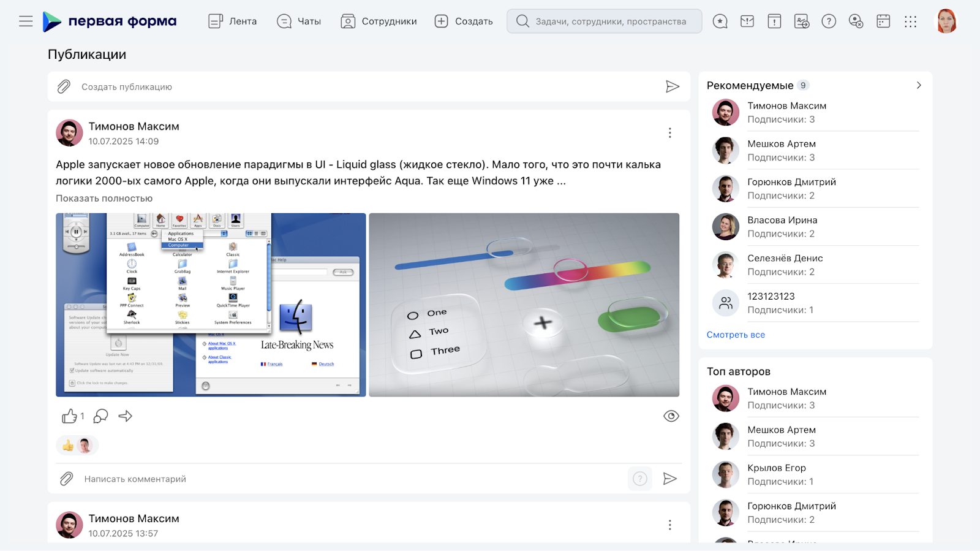This screenshot has width=980, height=551.
Task: Open the Чаты section
Action: point(299,21)
